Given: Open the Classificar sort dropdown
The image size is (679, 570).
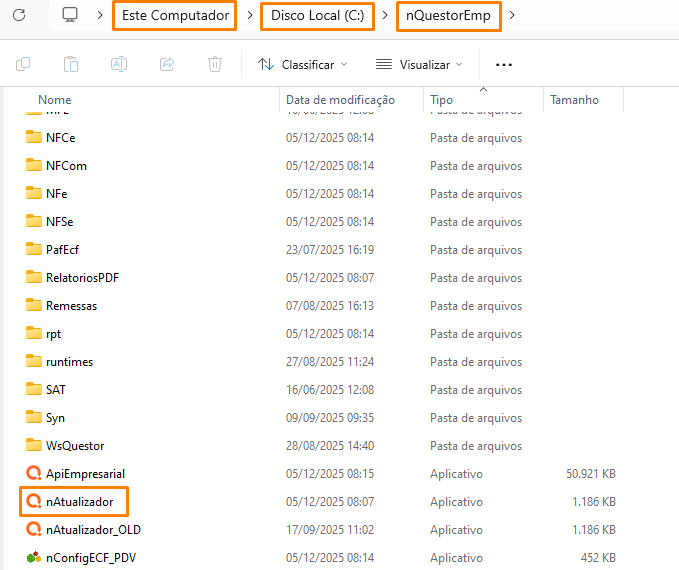Looking at the screenshot, I should click(x=302, y=64).
